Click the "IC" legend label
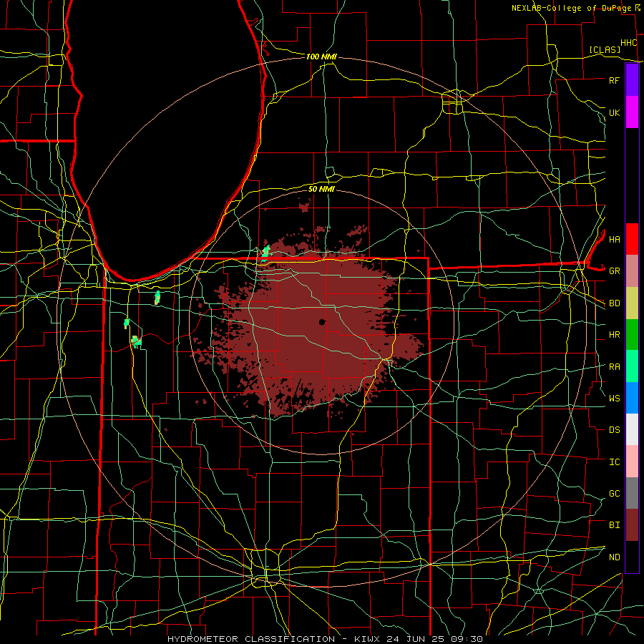Screen dimensions: 644x644 (614, 462)
